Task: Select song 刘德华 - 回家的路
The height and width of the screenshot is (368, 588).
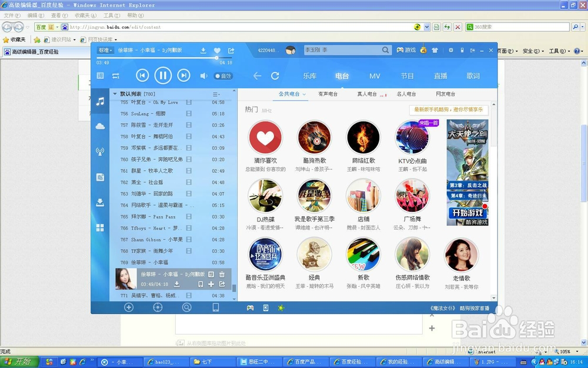Action: 173,194
